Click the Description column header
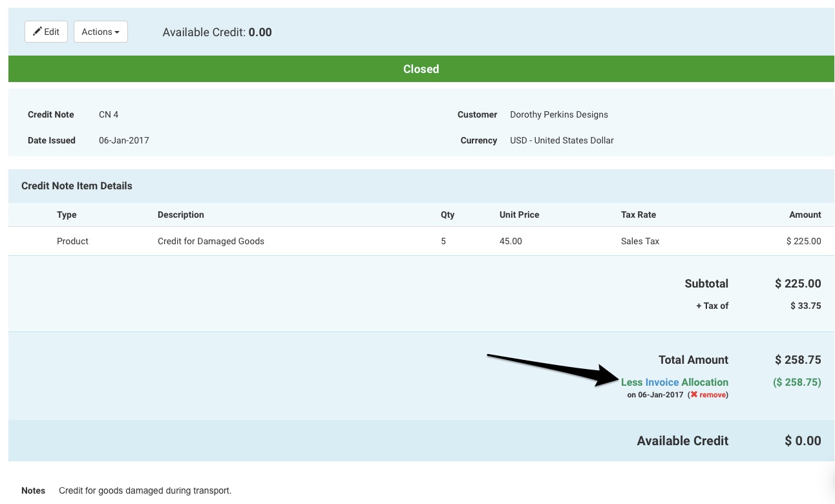 click(181, 215)
